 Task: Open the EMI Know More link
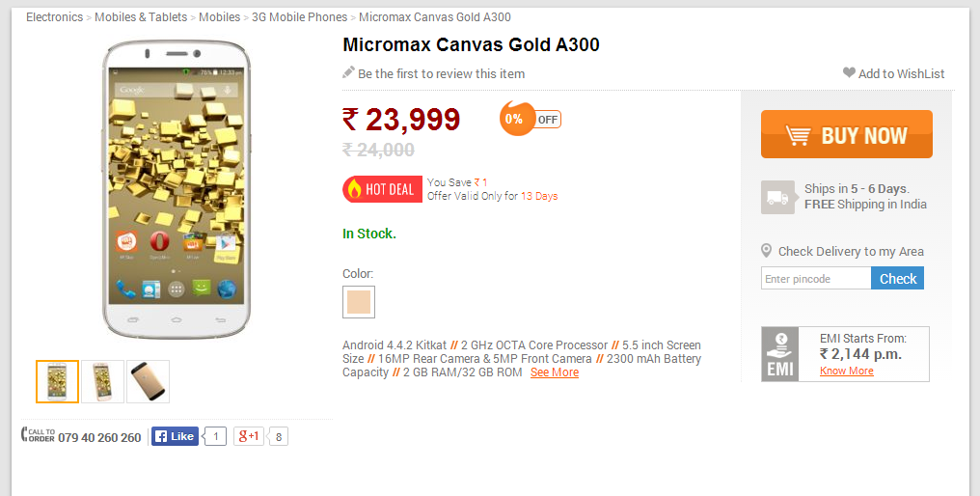click(846, 371)
